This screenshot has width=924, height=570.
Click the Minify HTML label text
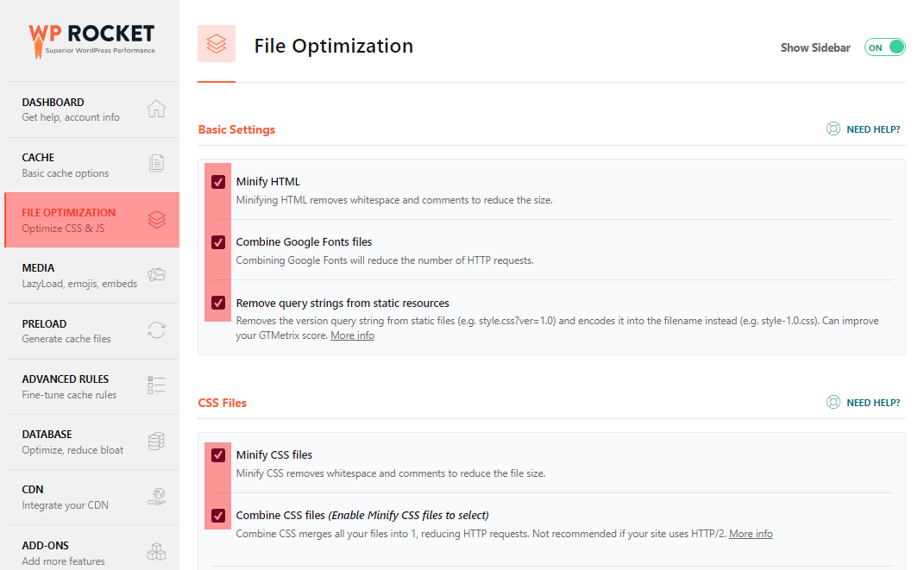(x=268, y=182)
